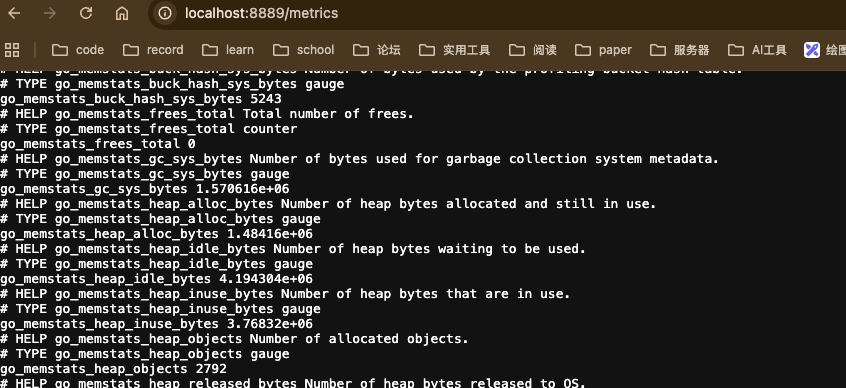
Task: Open the code bookmarks folder
Action: 78,50
